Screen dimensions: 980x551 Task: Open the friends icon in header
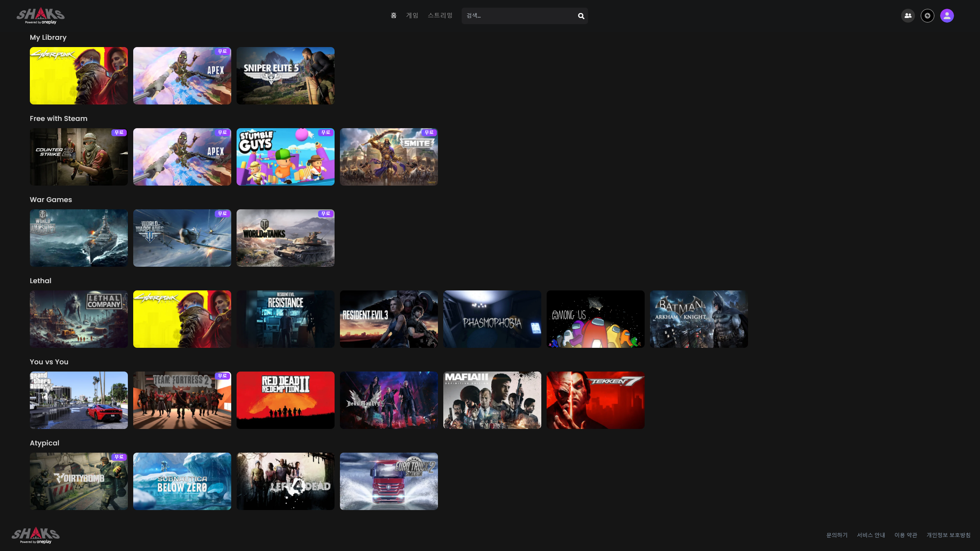(x=908, y=16)
